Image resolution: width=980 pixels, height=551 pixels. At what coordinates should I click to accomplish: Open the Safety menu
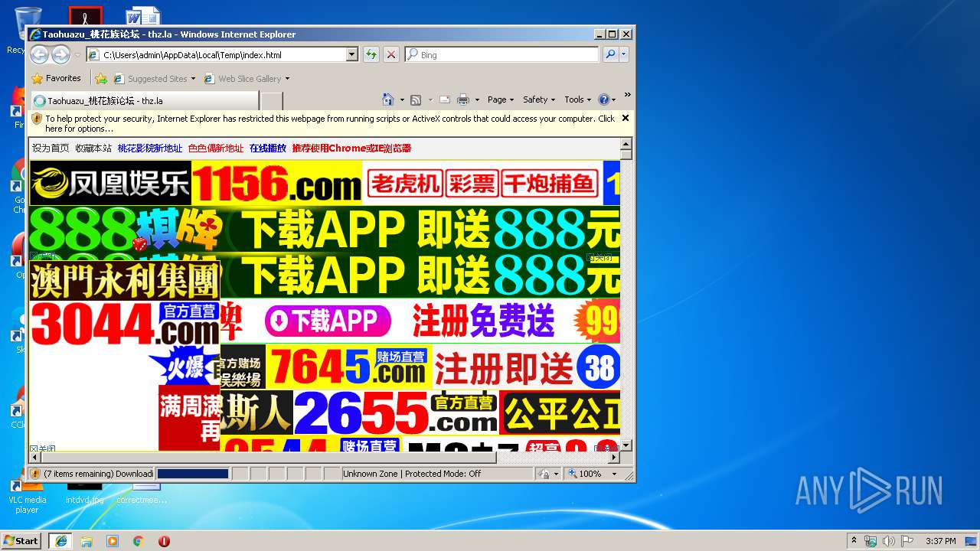539,99
